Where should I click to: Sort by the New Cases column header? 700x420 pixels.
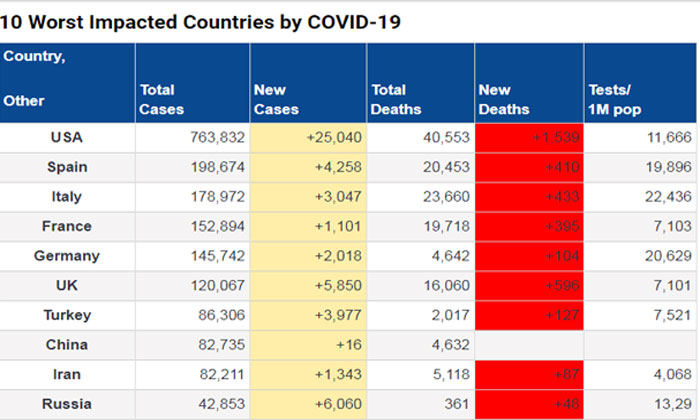(277, 99)
